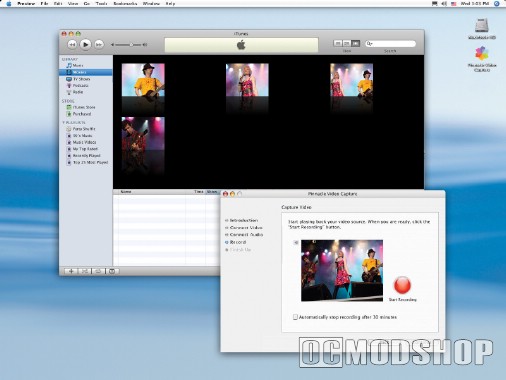Open the Preview application menu

tap(26, 4)
